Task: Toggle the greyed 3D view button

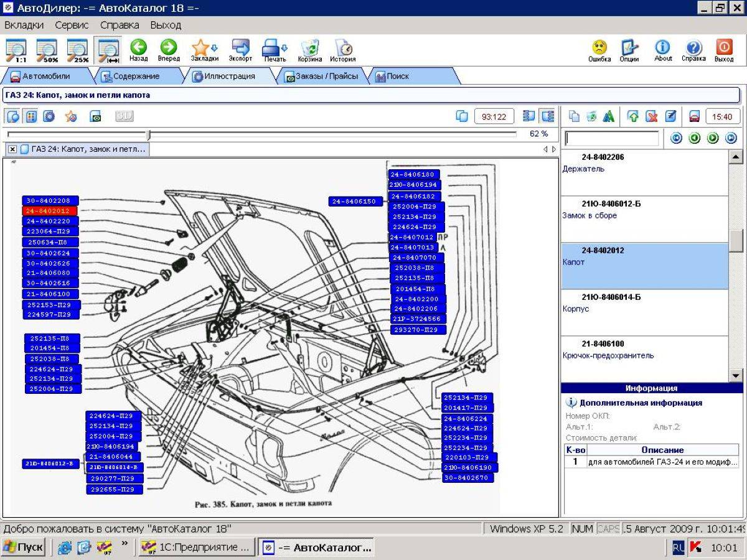Action: click(x=125, y=116)
